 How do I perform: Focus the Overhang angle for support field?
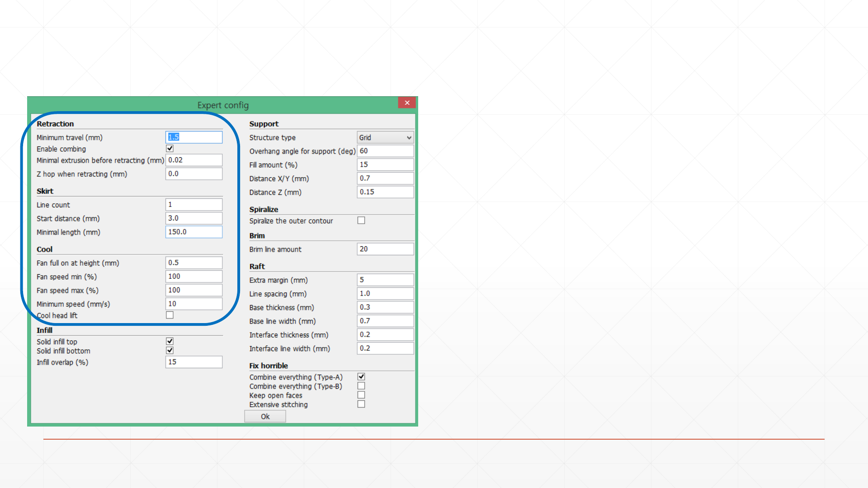(x=385, y=151)
